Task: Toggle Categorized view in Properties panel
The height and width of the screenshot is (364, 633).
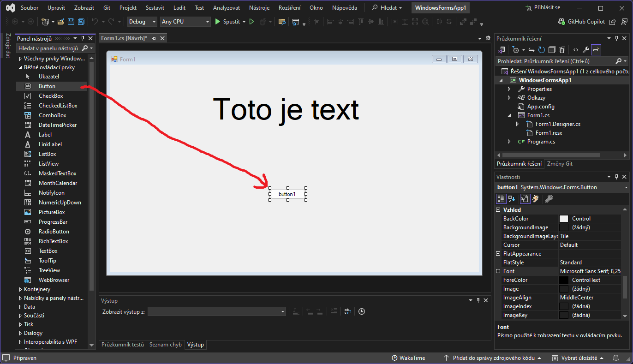Action: click(x=501, y=199)
